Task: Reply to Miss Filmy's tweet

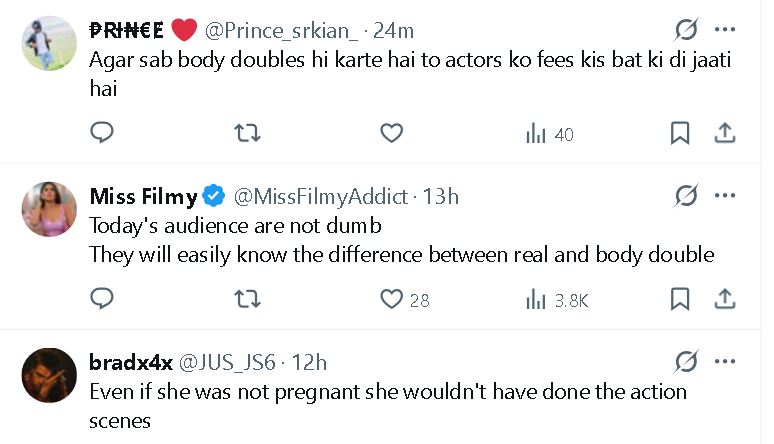Action: [x=101, y=298]
